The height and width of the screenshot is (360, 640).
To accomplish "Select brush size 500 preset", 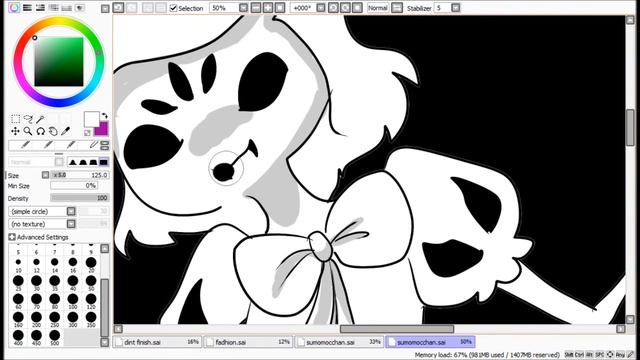I will 54,338.
